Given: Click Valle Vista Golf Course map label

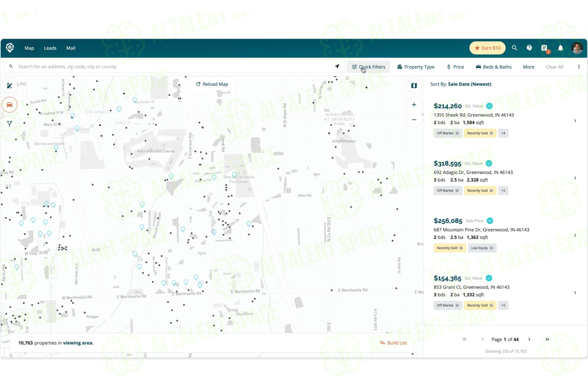Looking at the screenshot, I should 156,151.
